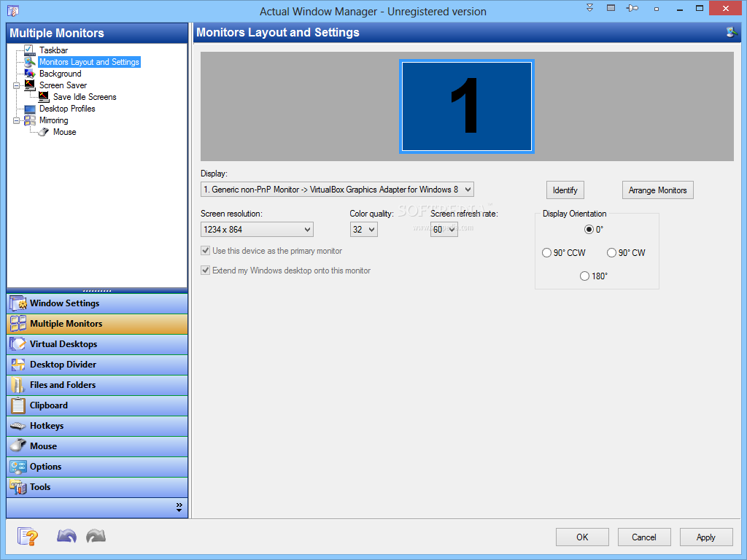Viewport: 747px width, 560px height.
Task: Click the Files and Folders section icon
Action: [18, 385]
